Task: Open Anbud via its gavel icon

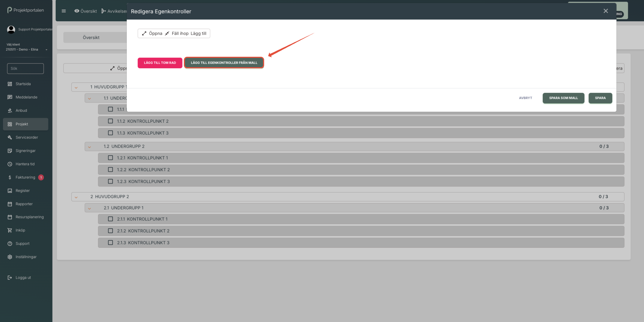Action: coord(10,111)
